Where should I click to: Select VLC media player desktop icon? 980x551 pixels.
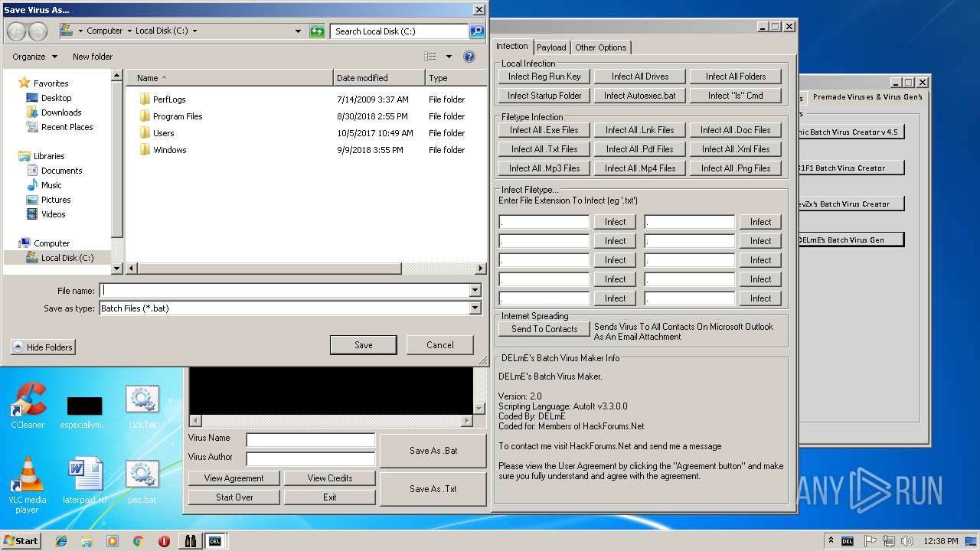(x=28, y=484)
